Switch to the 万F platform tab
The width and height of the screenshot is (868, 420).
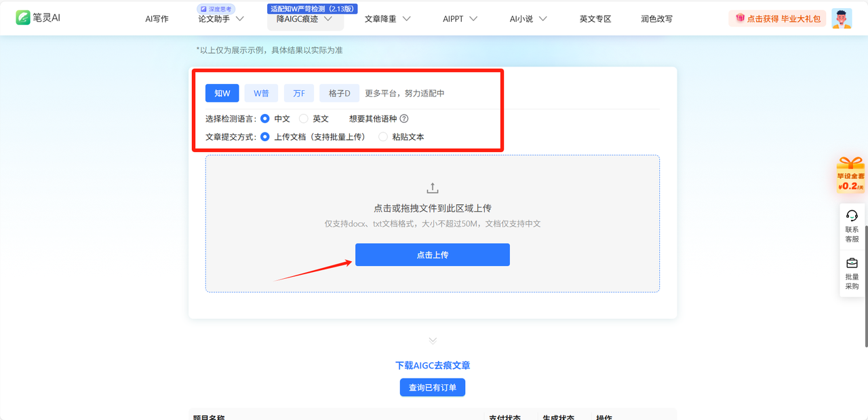tap(299, 93)
